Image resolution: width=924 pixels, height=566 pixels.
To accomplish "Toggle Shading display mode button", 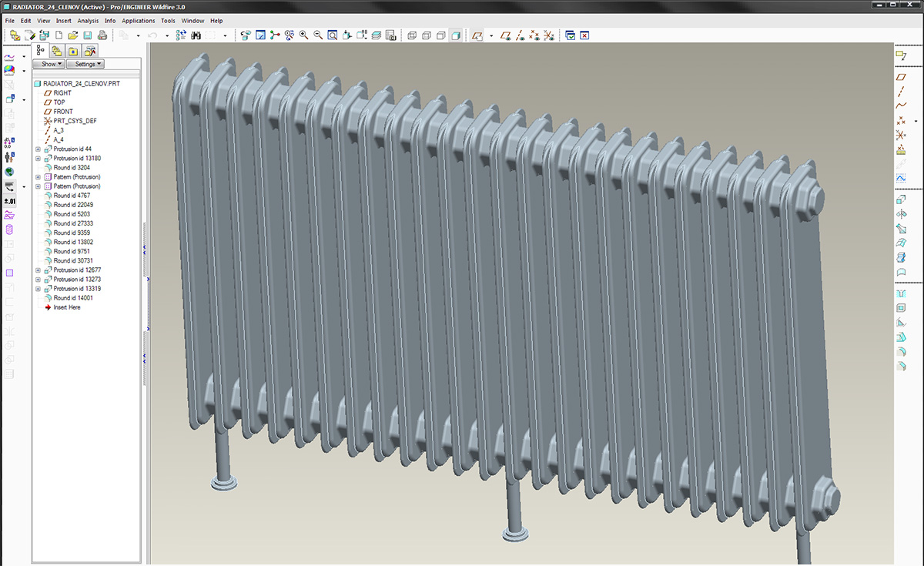I will 456,35.
